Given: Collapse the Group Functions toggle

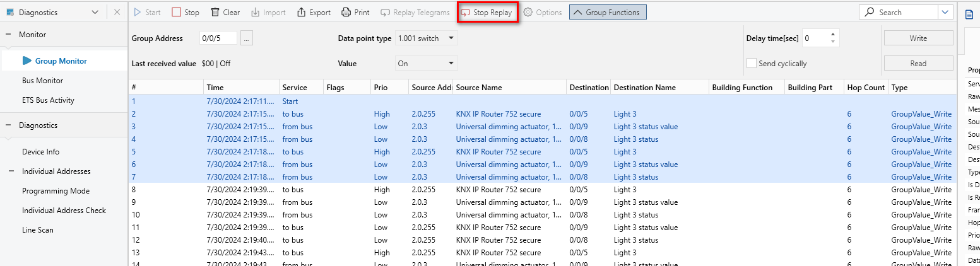Looking at the screenshot, I should [x=607, y=13].
